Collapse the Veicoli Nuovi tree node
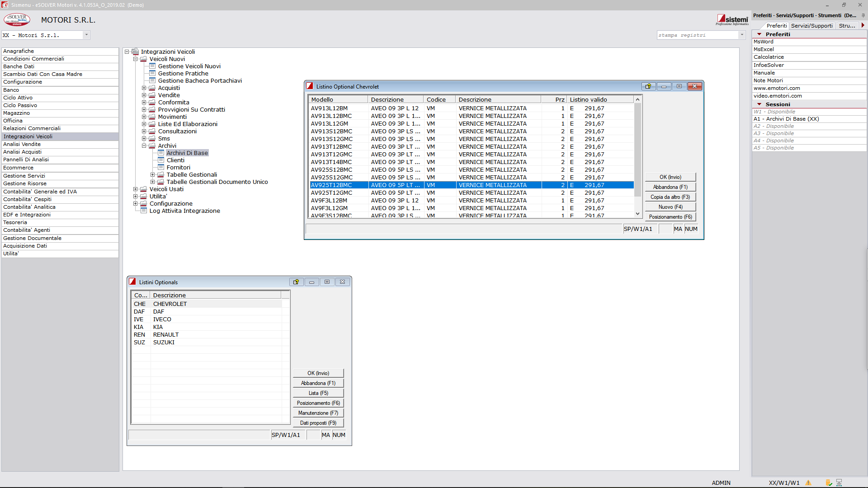The width and height of the screenshot is (868, 488). 135,59
